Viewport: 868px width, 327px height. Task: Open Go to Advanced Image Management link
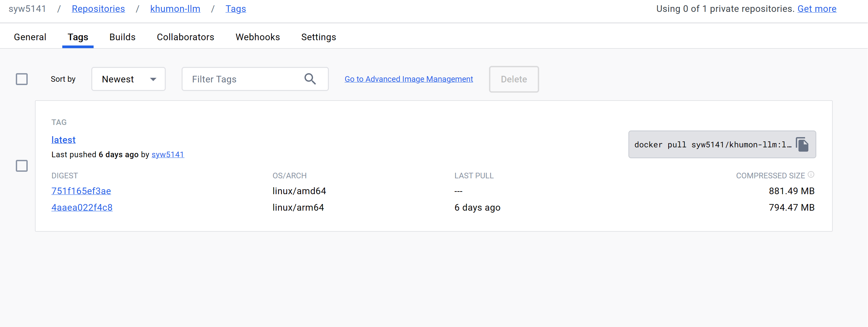point(408,79)
